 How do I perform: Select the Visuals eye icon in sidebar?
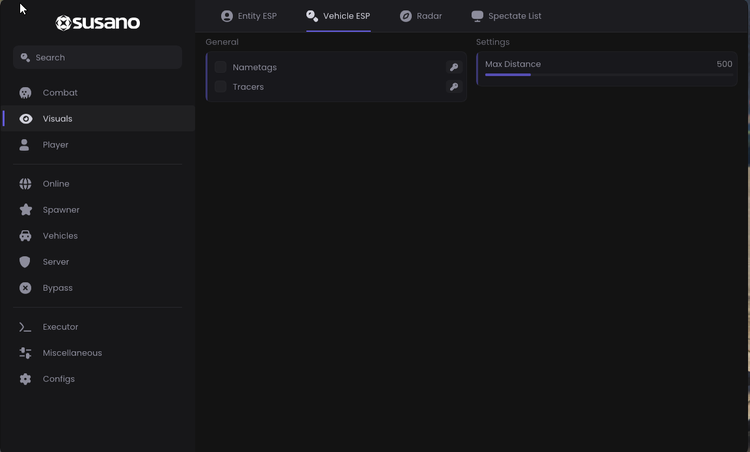(26, 119)
